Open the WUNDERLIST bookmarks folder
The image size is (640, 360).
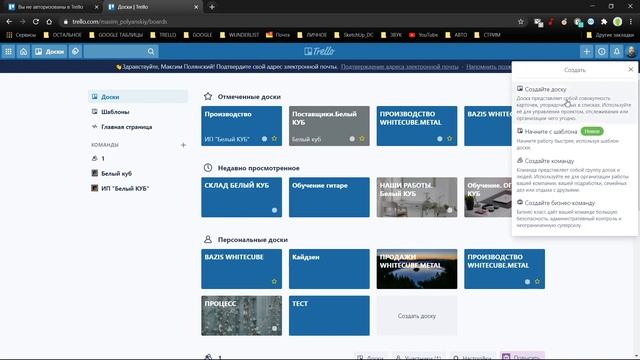click(x=239, y=35)
